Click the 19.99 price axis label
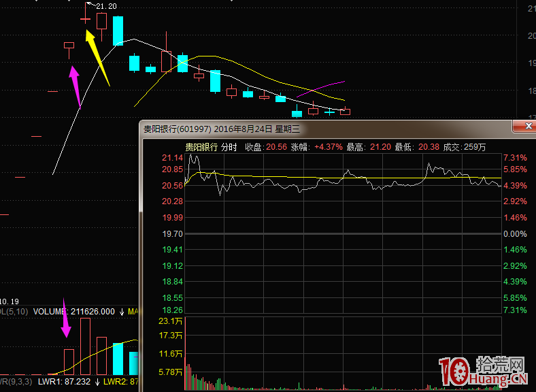 (172, 218)
